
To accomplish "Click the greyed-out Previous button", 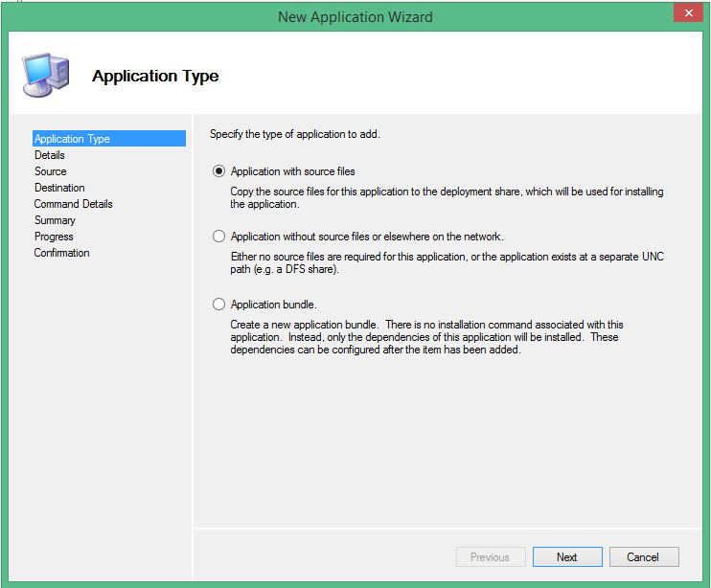I will (x=490, y=556).
